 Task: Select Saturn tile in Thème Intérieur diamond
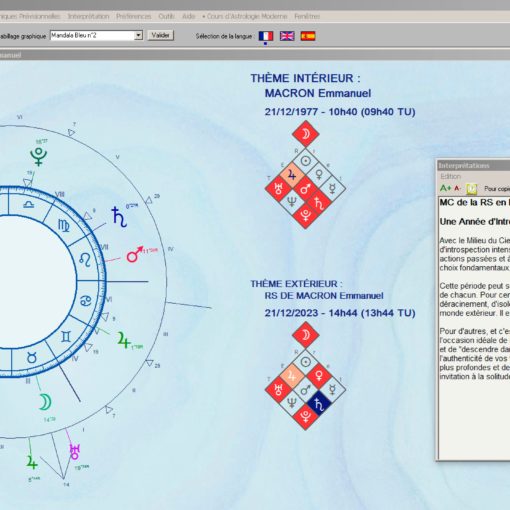[x=319, y=202]
